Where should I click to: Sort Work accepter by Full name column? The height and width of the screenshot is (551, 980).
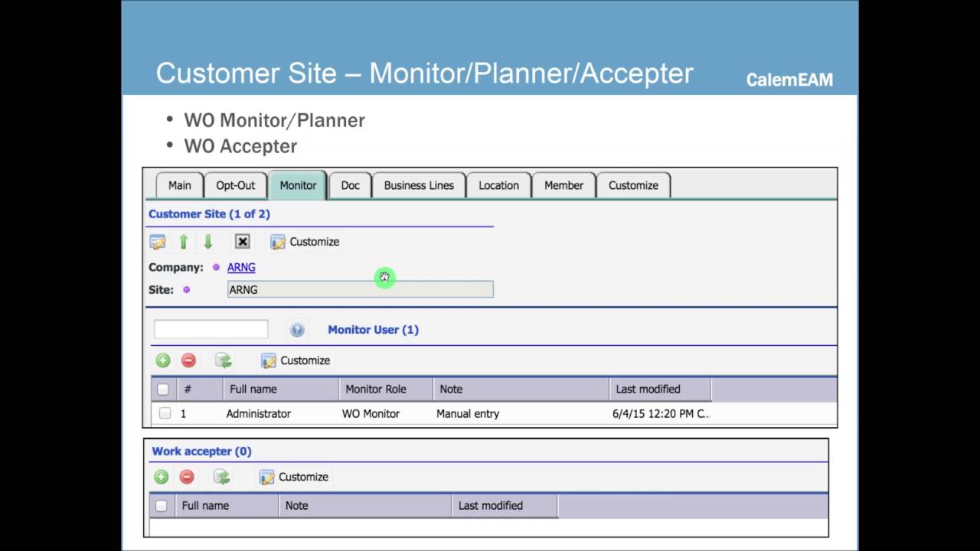(x=227, y=506)
